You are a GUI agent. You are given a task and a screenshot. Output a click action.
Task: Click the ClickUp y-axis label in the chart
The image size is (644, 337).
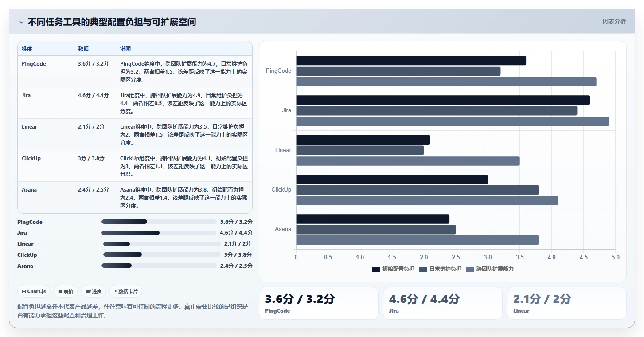(x=281, y=189)
